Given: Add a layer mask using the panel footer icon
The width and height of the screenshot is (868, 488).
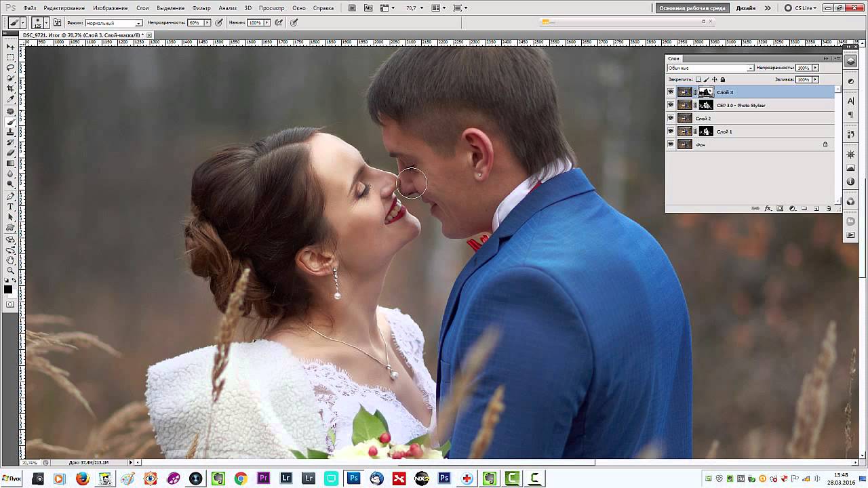Looking at the screenshot, I should coord(781,209).
